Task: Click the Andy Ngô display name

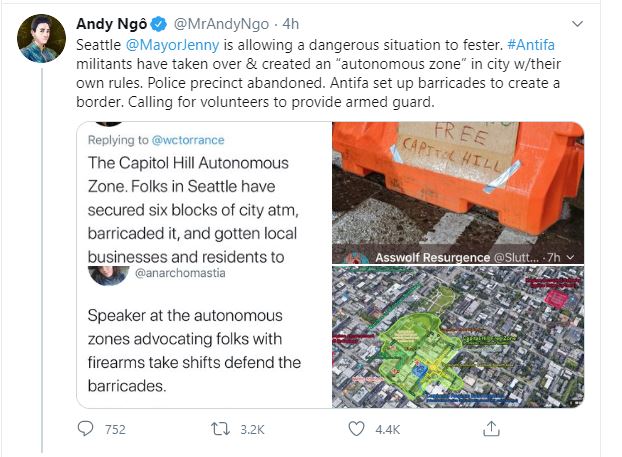Action: tap(111, 24)
